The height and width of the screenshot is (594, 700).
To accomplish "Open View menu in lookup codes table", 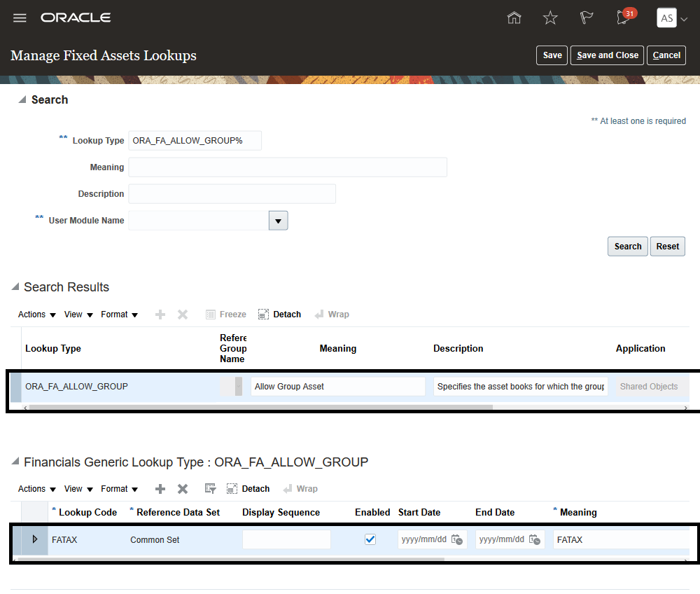I will tap(78, 489).
